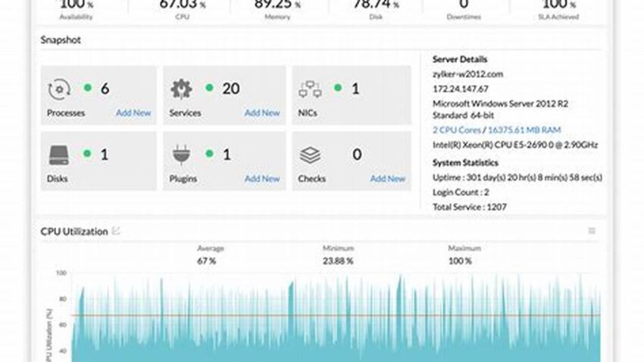Image resolution: width=644 pixels, height=362 pixels.
Task: Click the Checks stacked layers icon
Action: [310, 155]
